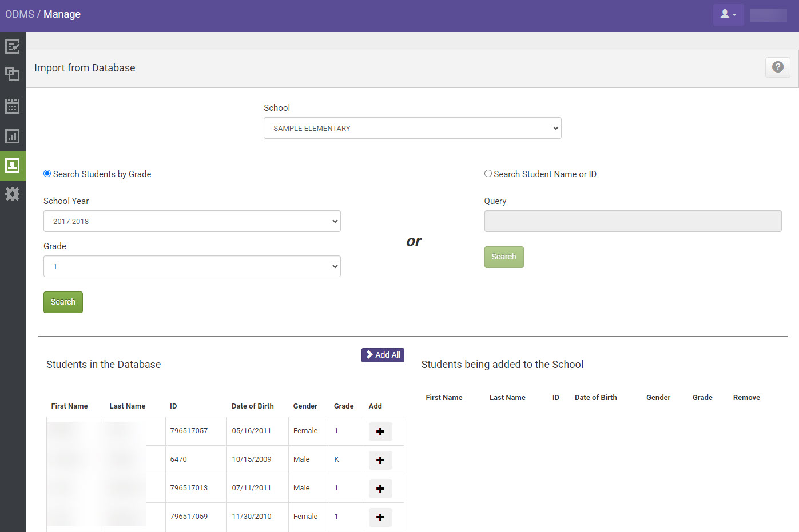Click the Manage breadcrumb item
The width and height of the screenshot is (799, 532).
[x=62, y=14]
